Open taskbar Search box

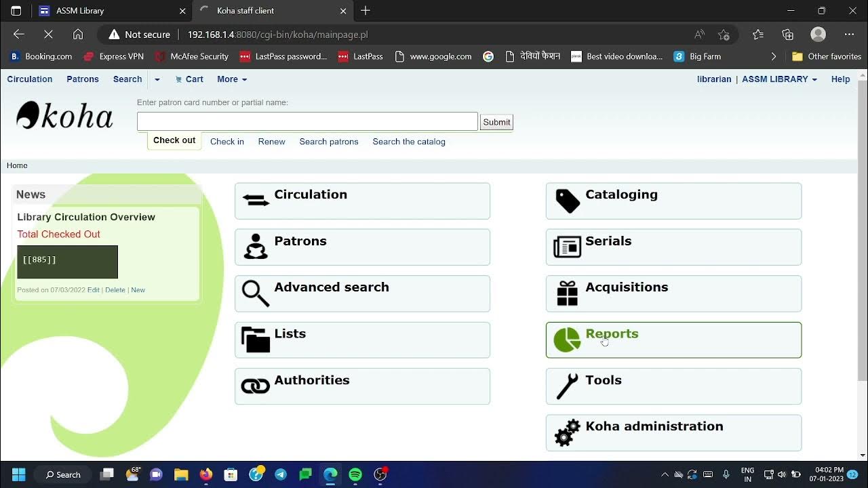[63, 474]
